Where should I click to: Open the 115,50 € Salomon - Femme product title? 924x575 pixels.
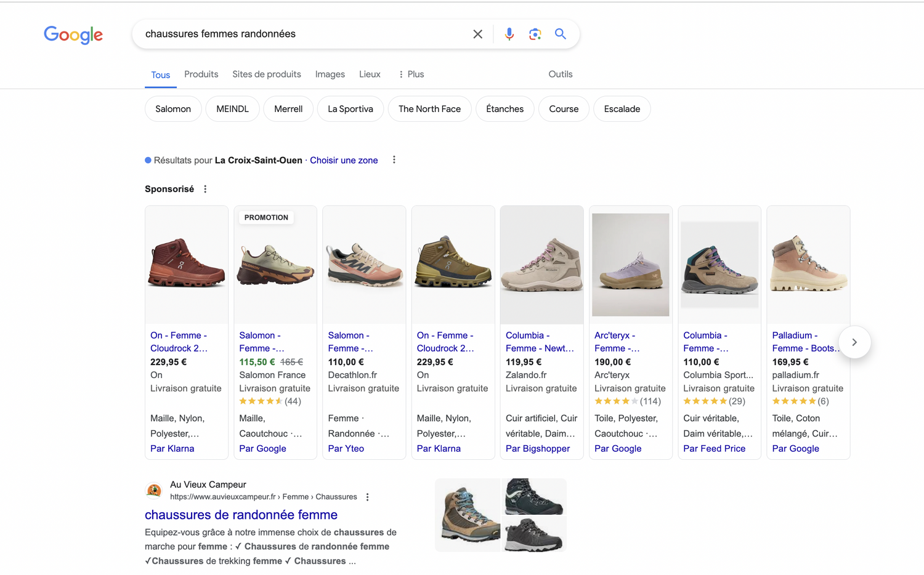261,342
